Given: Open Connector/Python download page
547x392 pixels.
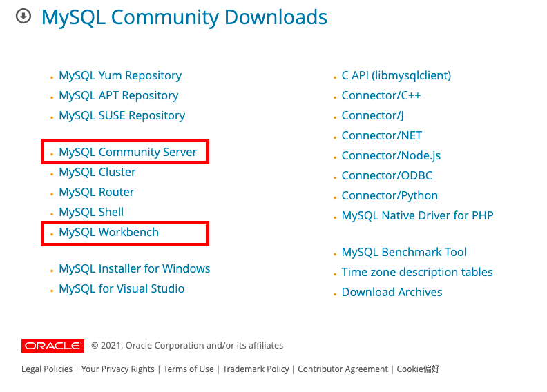Looking at the screenshot, I should tap(390, 196).
